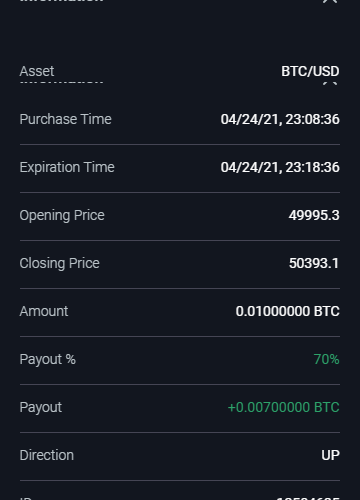Select the green 70% payout percentage
Viewport: 360px width, 500px height.
click(x=326, y=359)
